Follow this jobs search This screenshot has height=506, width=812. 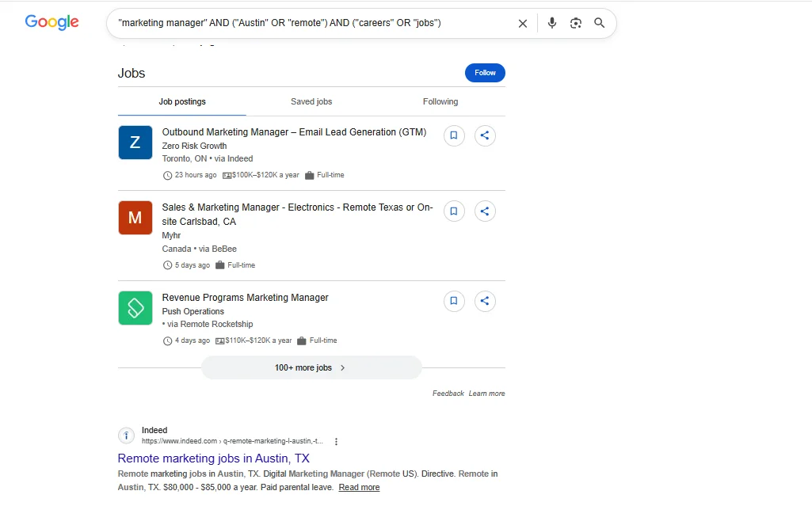(x=485, y=73)
